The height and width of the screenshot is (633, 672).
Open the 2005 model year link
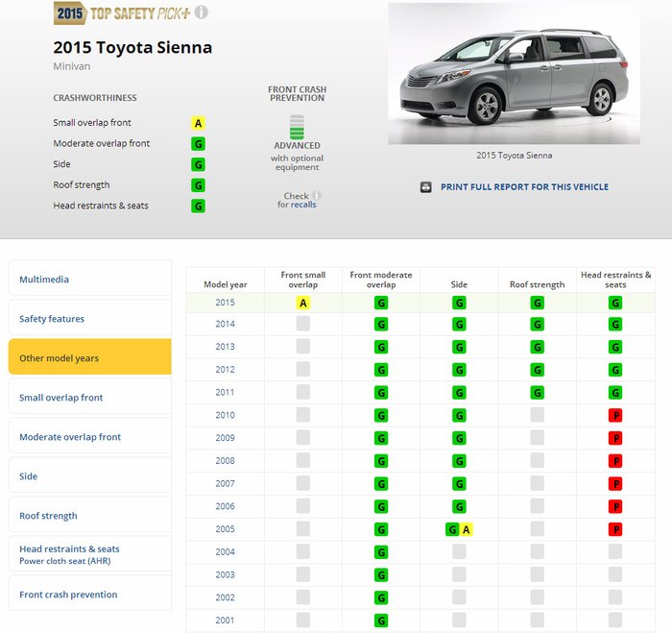pos(225,529)
